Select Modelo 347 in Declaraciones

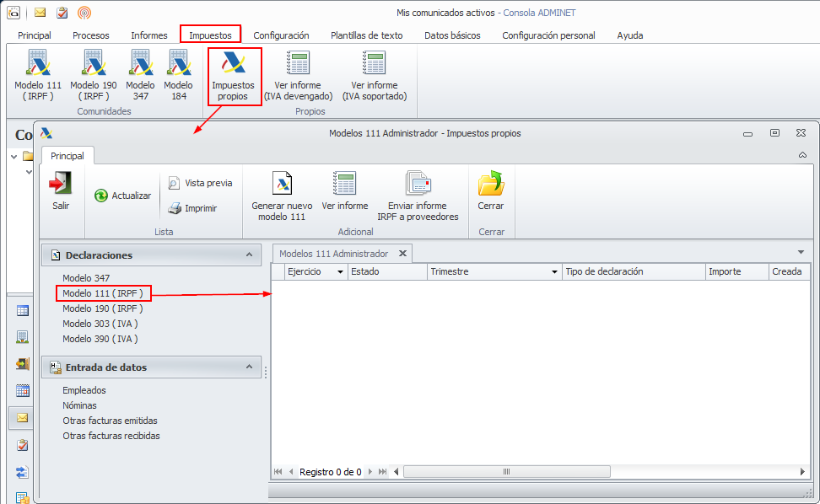[86, 278]
